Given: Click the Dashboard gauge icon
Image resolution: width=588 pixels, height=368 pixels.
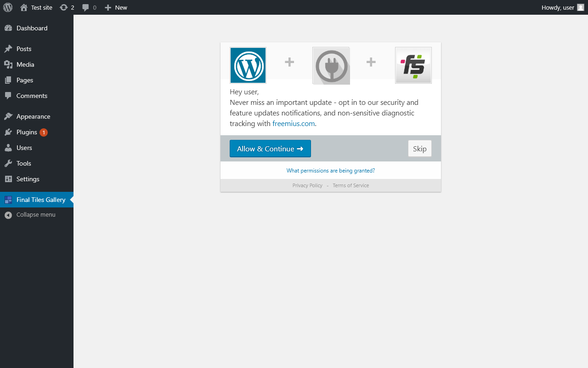Looking at the screenshot, I should pos(8,28).
